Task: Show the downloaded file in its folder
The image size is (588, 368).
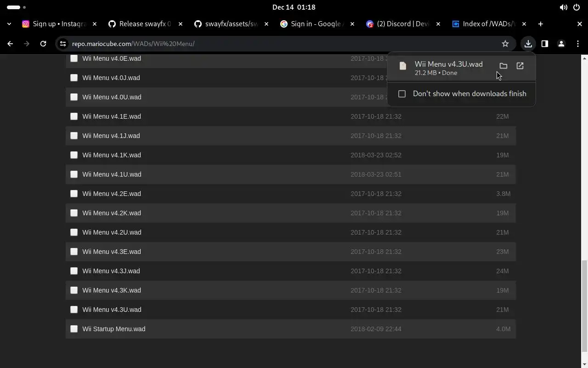Action: tap(503, 66)
